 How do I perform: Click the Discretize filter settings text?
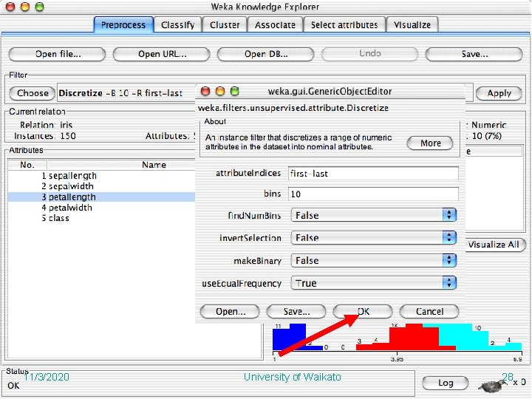click(x=120, y=93)
